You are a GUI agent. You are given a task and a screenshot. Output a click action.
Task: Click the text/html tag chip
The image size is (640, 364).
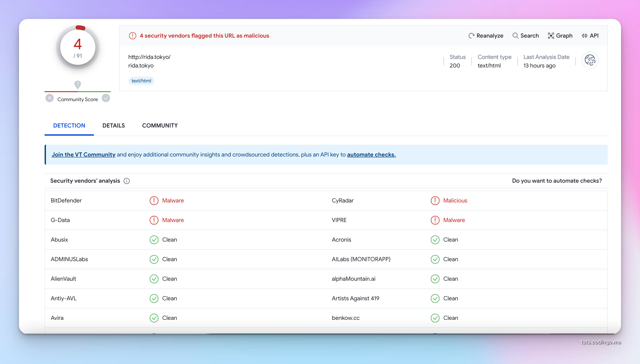pyautogui.click(x=141, y=81)
